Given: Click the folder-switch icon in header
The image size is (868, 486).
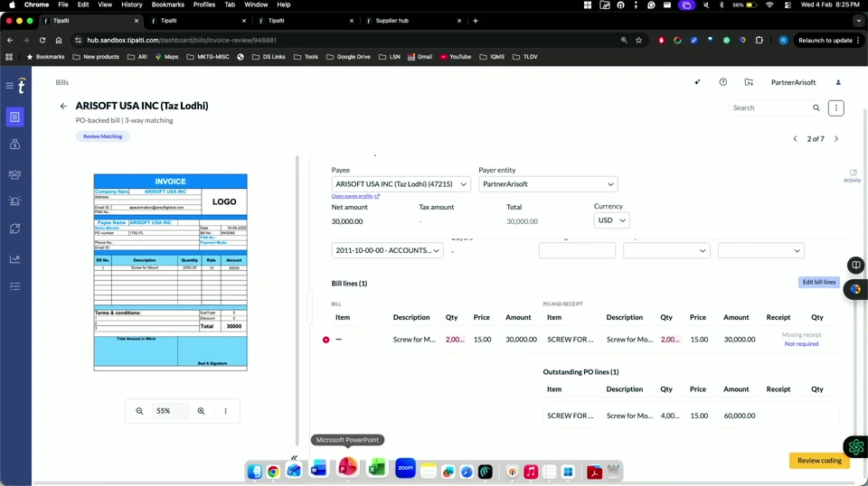Looking at the screenshot, I should (x=749, y=82).
